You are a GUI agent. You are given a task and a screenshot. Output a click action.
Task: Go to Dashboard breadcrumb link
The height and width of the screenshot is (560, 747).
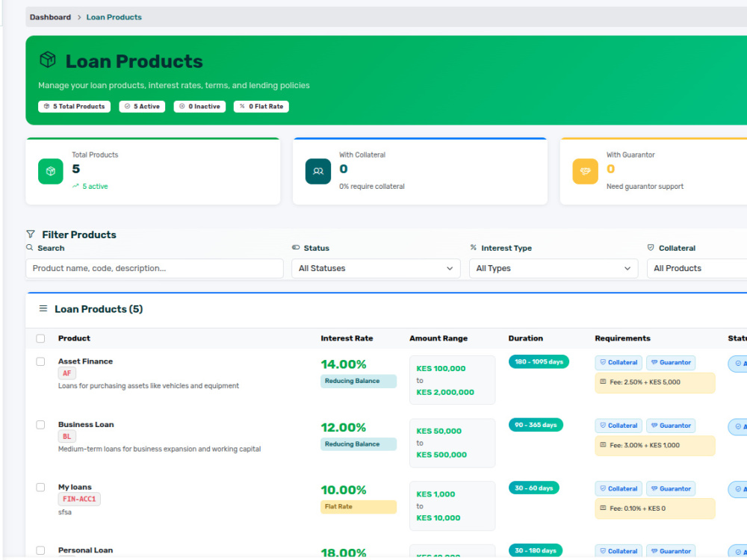(x=50, y=17)
